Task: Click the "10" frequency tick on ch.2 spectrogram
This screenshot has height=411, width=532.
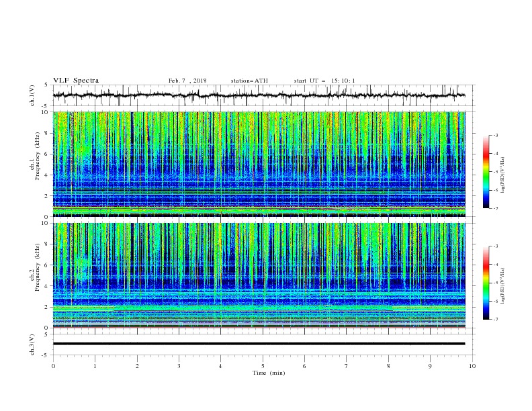Action: pos(46,223)
